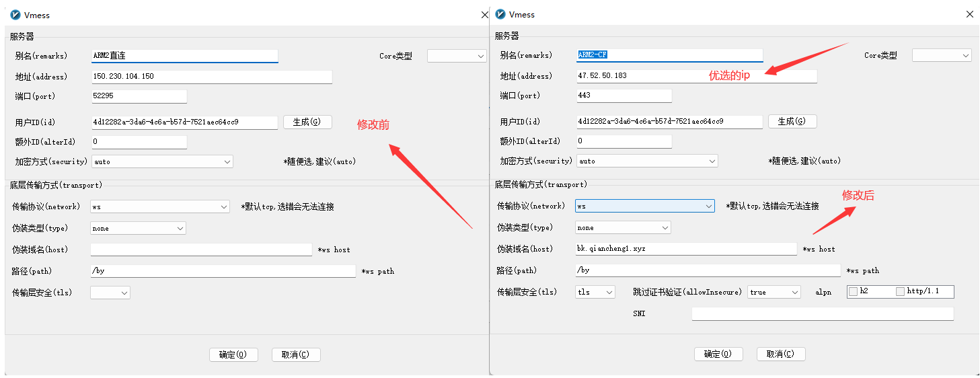Open Core类型 dropdown in right window
980x378 pixels.
click(942, 55)
